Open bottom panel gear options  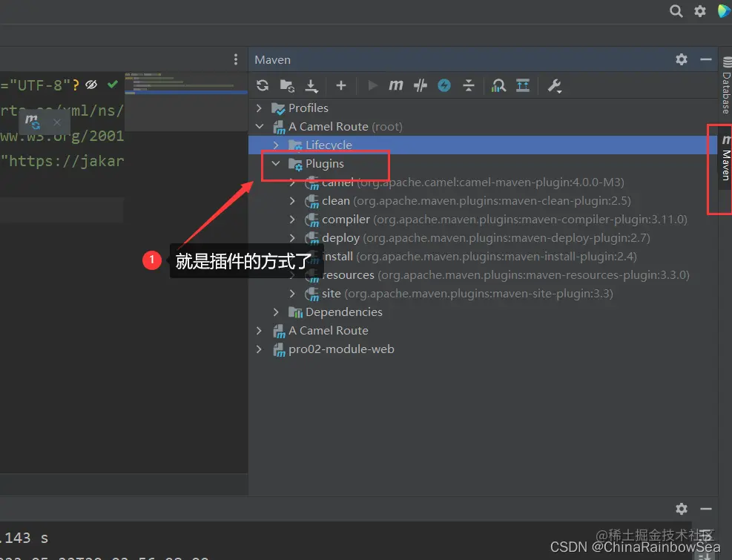682,509
